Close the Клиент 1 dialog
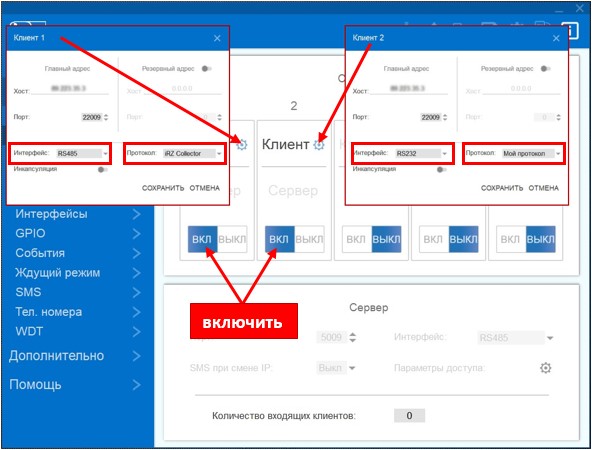Screen dimensions: 592x450 click(x=217, y=38)
